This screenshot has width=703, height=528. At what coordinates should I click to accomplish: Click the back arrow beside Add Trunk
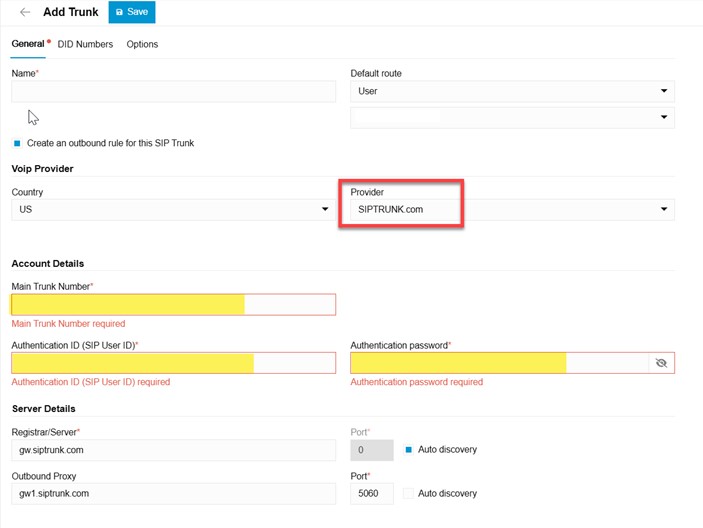tap(25, 12)
